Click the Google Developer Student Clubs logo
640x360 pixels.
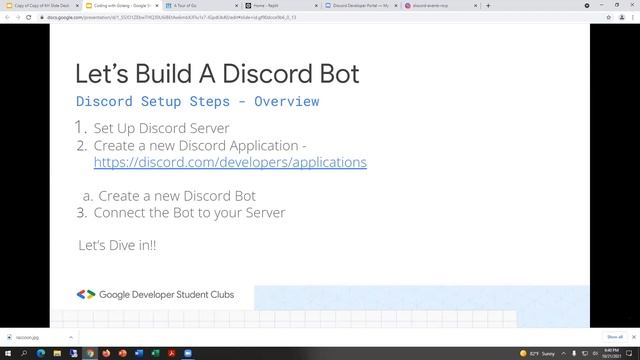click(155, 294)
